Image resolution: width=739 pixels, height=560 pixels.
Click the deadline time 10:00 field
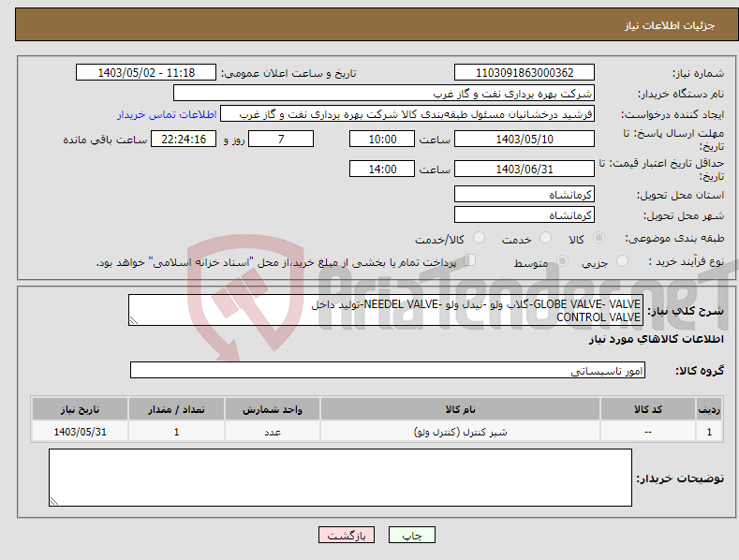(x=382, y=139)
